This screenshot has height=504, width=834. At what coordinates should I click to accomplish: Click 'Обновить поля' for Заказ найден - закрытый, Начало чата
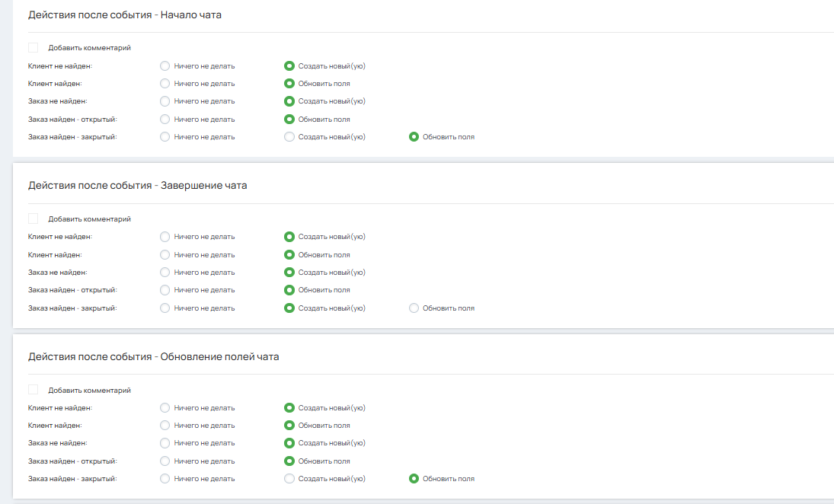pyautogui.click(x=414, y=137)
